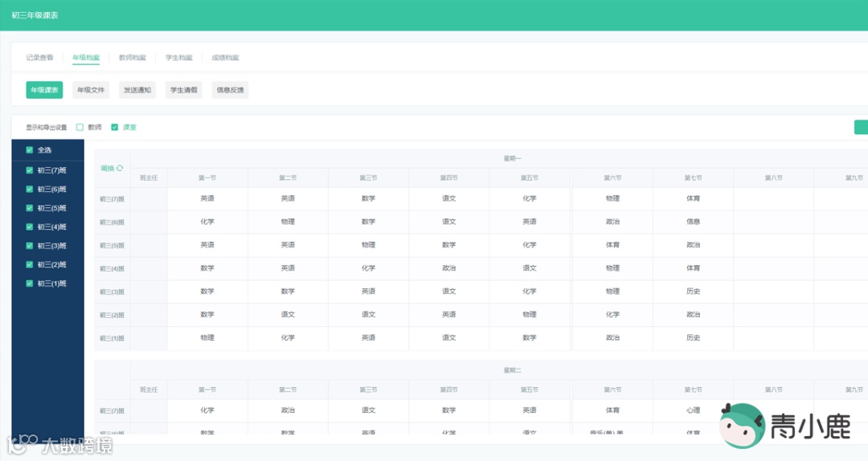The width and height of the screenshot is (868, 461).
Task: Click Monday 初三(4)班 row label in table
Action: point(112,269)
